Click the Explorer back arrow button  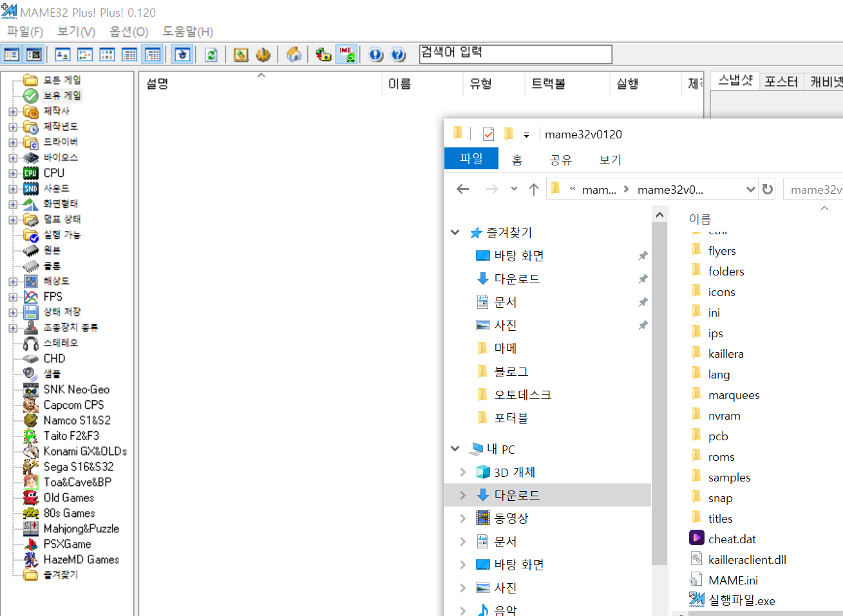[x=462, y=189]
